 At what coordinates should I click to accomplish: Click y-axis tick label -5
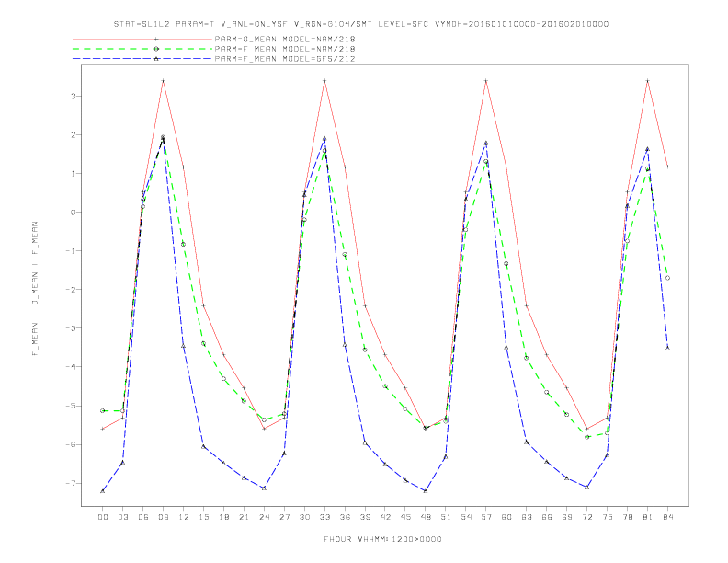coord(70,406)
